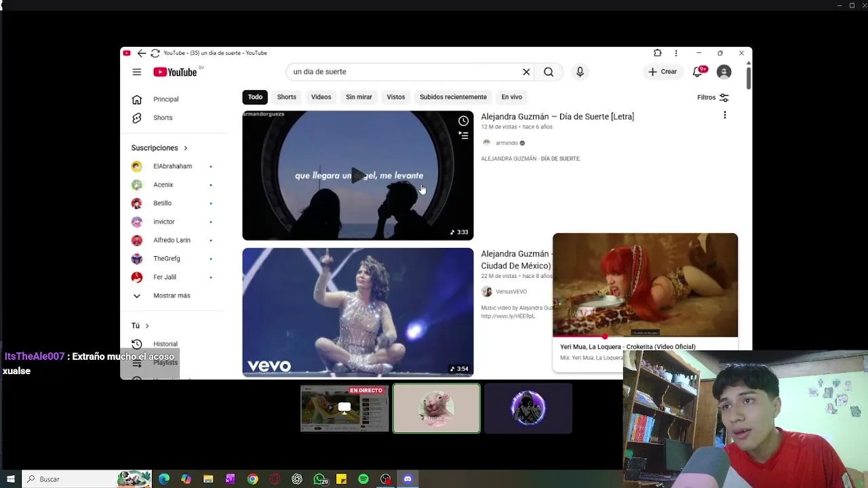868x488 pixels.
Task: Open the account avatar menu
Action: (x=724, y=72)
